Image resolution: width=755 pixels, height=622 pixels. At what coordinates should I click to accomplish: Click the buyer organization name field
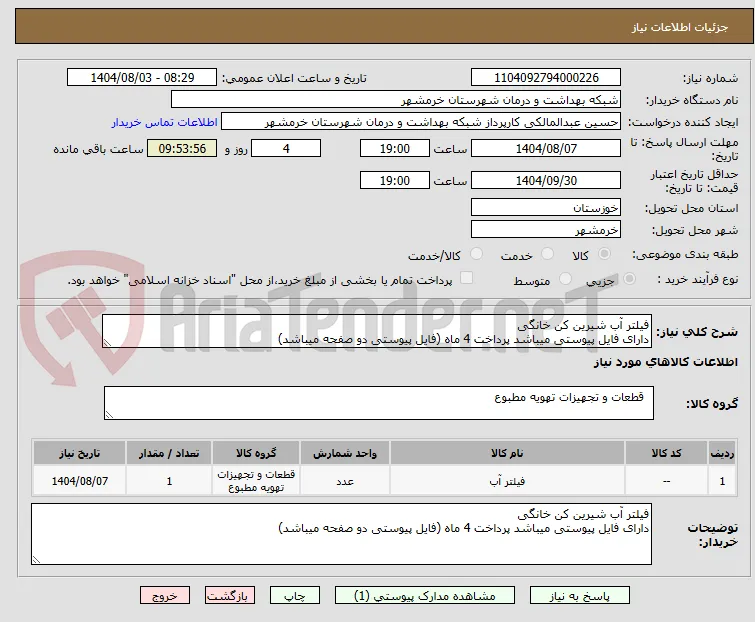pos(396,100)
